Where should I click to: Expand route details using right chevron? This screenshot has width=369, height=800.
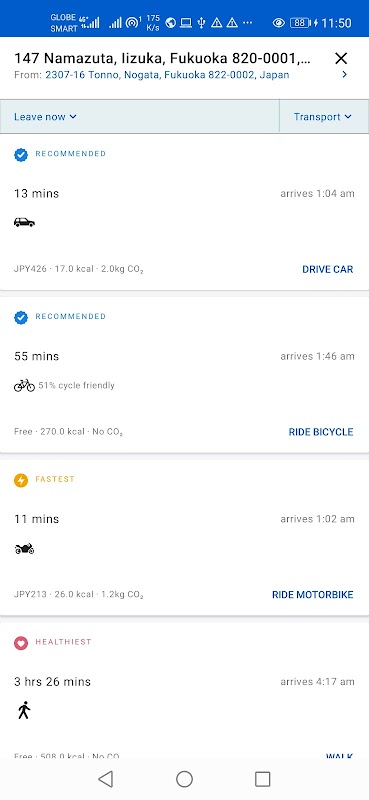345,74
